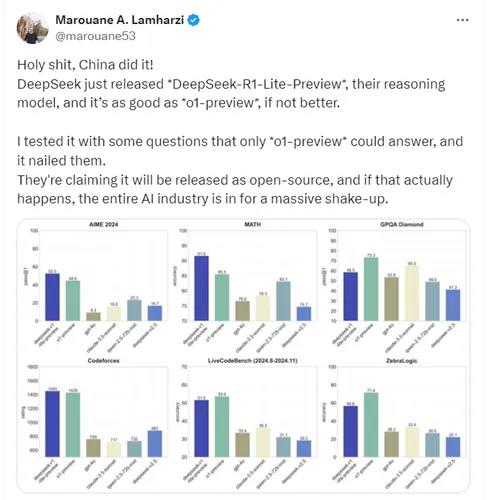Click the ZebraLogic chart title
Image resolution: width=487 pixels, height=500 pixels.
pyautogui.click(x=401, y=360)
